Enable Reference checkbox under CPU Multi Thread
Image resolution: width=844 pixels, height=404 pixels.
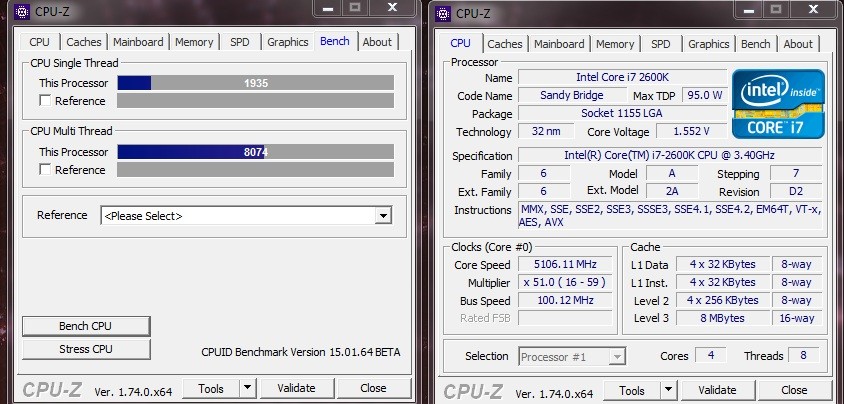click(x=45, y=169)
